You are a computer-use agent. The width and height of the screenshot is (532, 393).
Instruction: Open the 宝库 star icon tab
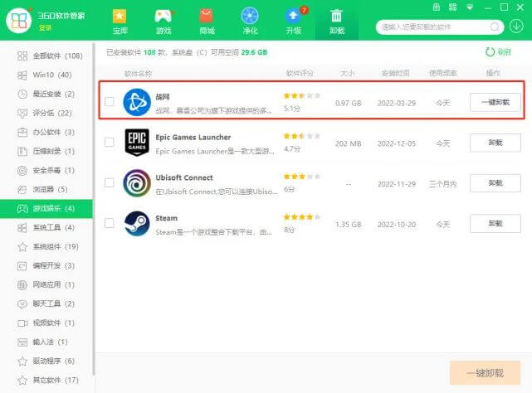point(120,22)
